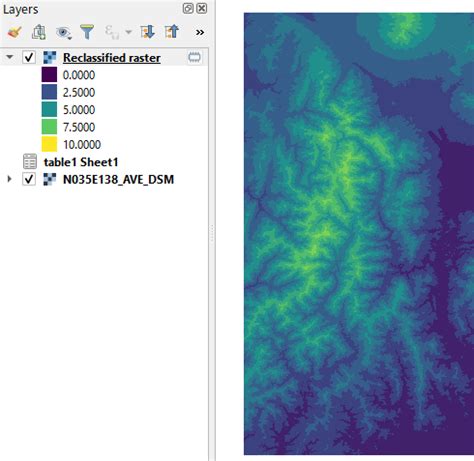Viewport: 474px width, 461px height.
Task: Uncheck the N035E138_AVE_DSM layer checkbox
Action: coord(29,179)
